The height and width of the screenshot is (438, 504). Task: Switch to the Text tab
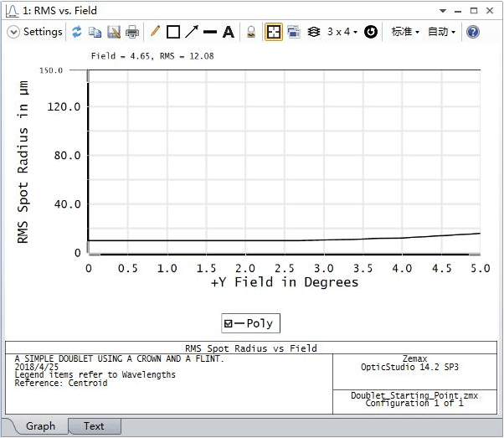click(x=94, y=426)
